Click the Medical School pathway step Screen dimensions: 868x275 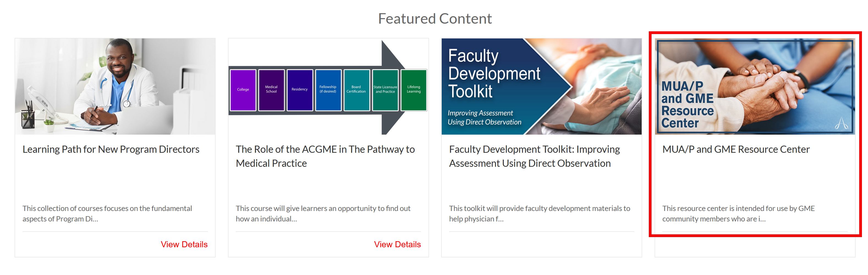pos(271,90)
